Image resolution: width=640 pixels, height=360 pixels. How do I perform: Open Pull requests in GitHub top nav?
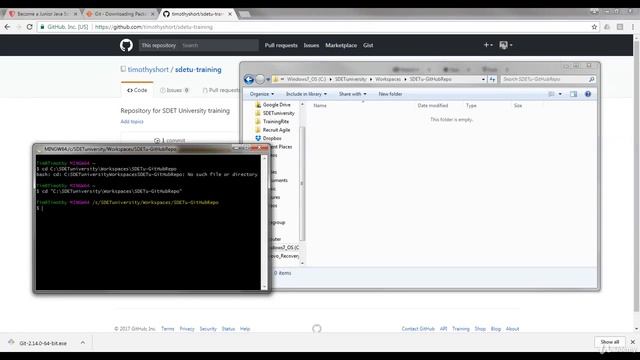(281, 45)
